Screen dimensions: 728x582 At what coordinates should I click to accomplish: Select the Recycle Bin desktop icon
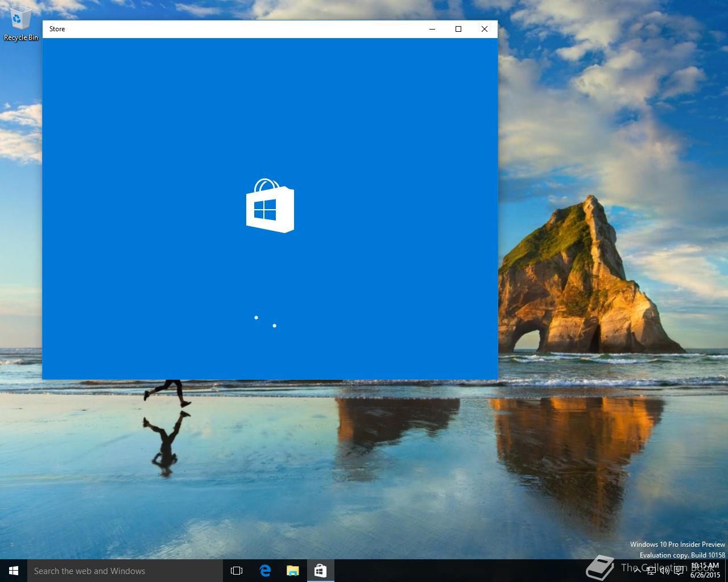point(21,23)
